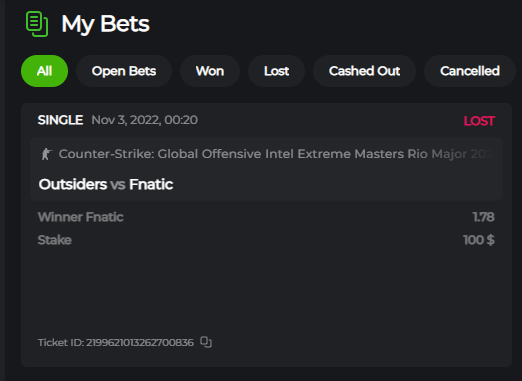Click the My Bets heading
Viewport: 522px width, 381px height.
(x=105, y=24)
